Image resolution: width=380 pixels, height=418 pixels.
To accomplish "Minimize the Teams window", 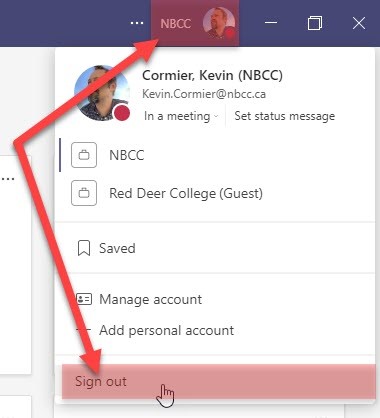I will (271, 23).
